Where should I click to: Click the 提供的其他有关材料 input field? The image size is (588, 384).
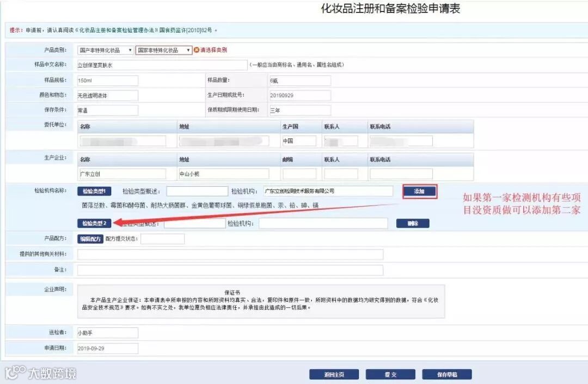230,254
